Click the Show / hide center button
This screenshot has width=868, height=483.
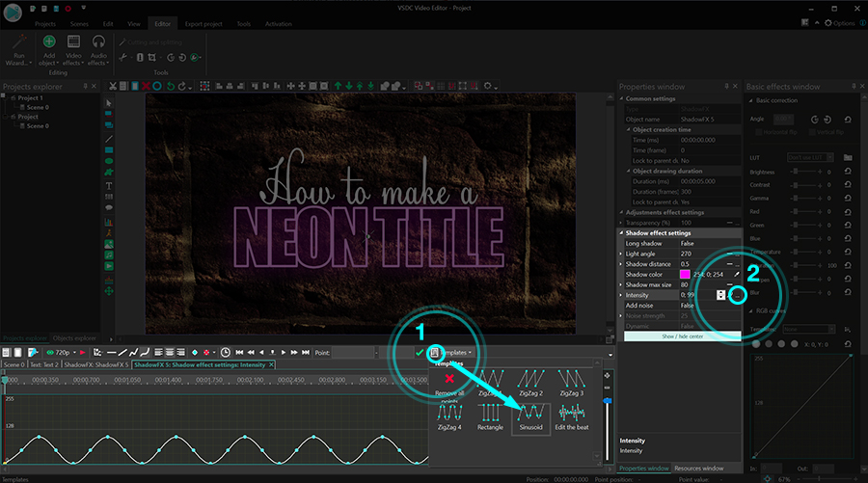pos(681,336)
